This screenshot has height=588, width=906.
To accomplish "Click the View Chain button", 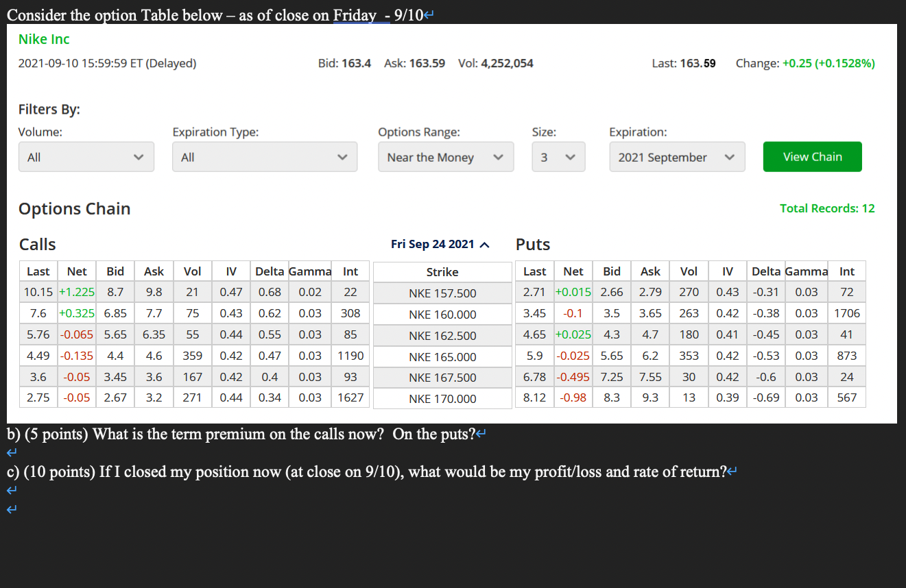I will tap(813, 157).
